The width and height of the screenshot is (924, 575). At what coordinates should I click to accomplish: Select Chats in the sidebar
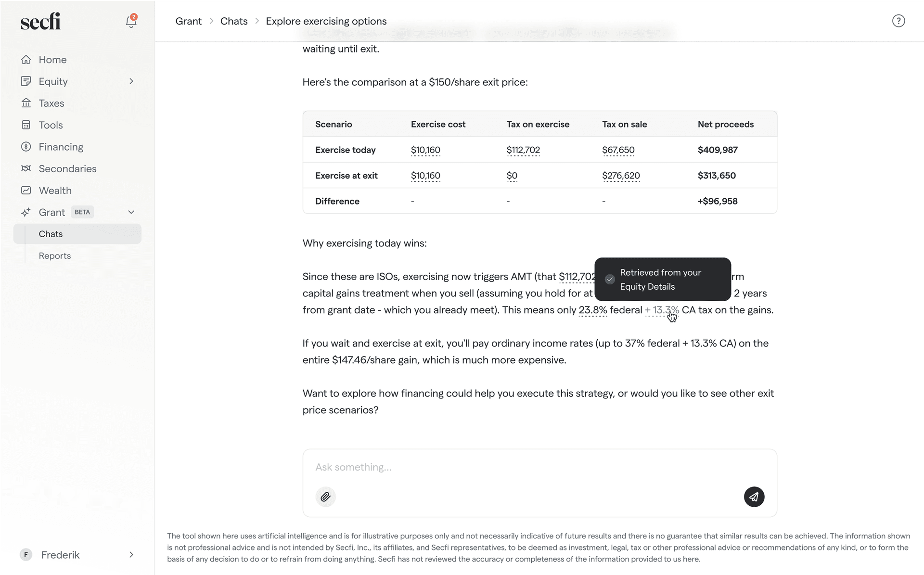pyautogui.click(x=51, y=234)
